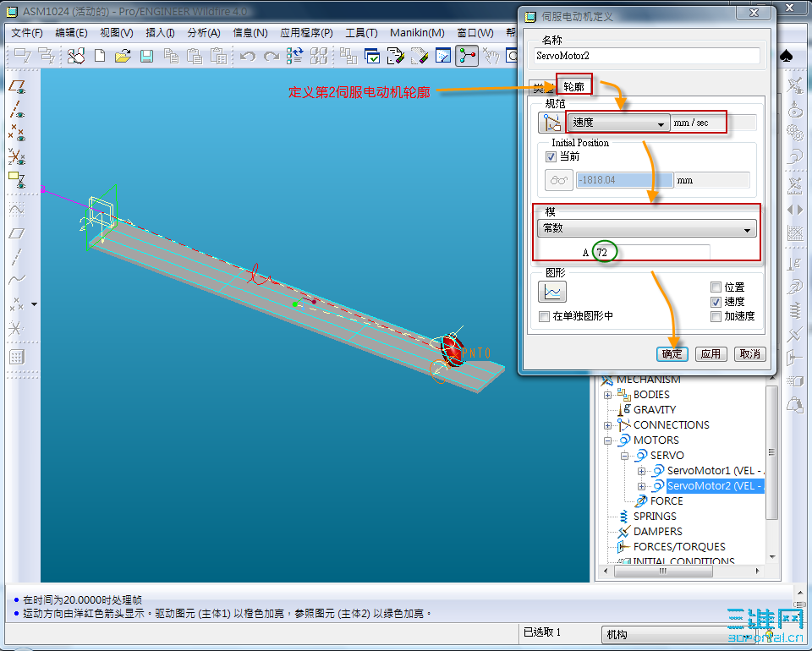Click the spade-shaped icon right of name field
Image resolution: width=812 pixels, height=651 pixels.
click(786, 56)
